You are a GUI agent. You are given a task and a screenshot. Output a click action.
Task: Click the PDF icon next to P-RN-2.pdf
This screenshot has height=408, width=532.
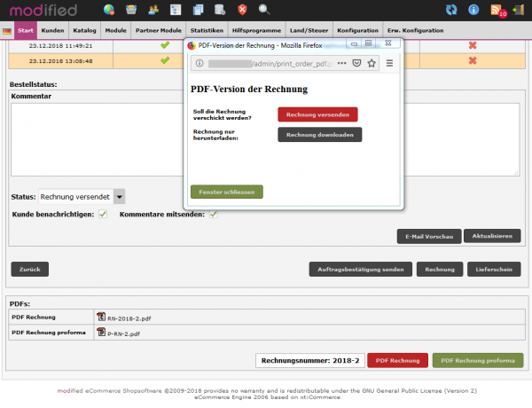coord(101,332)
